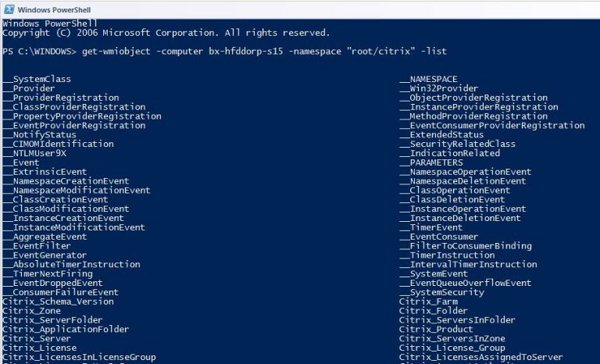Image resolution: width=600 pixels, height=364 pixels.
Task: Click the __PARAMETERS entry
Action: click(x=431, y=162)
